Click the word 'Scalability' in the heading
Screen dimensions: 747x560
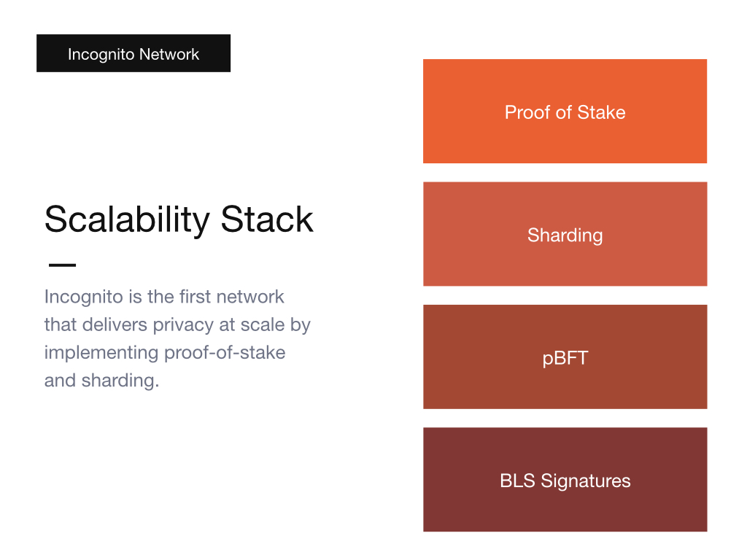pos(127,220)
